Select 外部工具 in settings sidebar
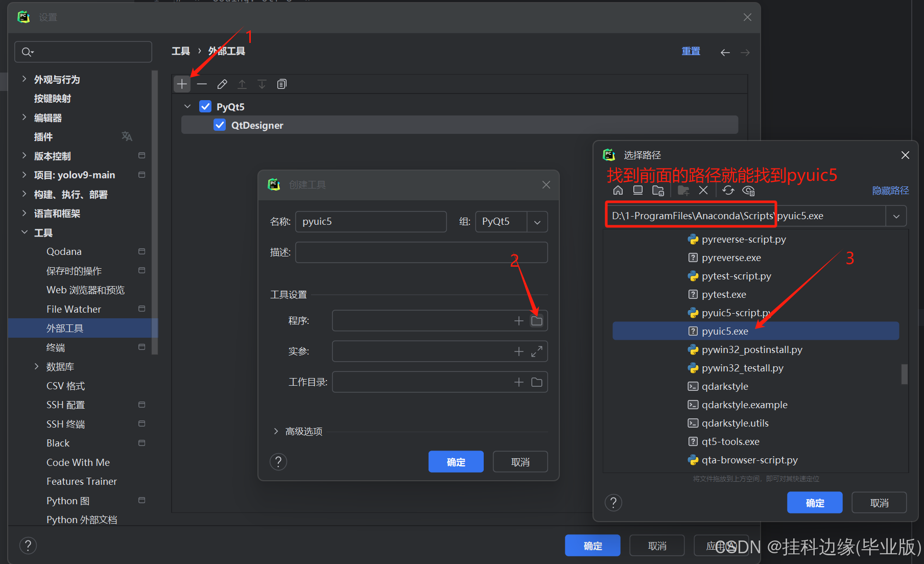 pyautogui.click(x=83, y=328)
